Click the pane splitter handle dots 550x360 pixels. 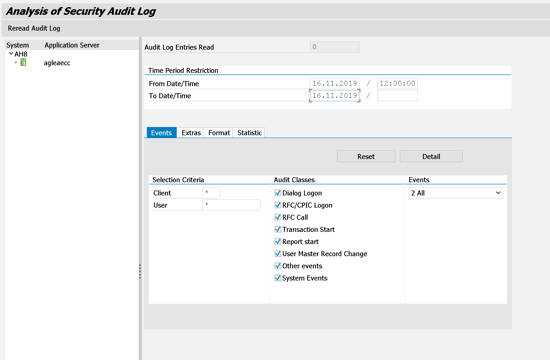(140, 271)
